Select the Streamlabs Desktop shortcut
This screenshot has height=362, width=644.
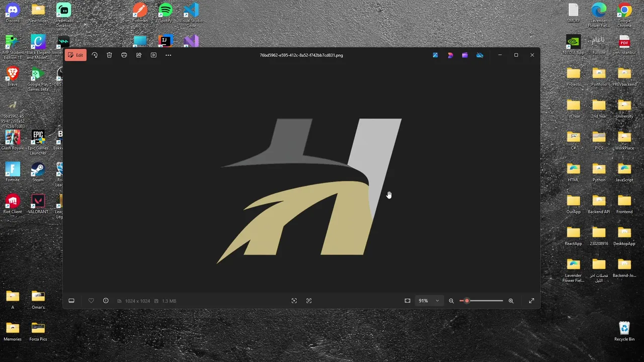(63, 16)
